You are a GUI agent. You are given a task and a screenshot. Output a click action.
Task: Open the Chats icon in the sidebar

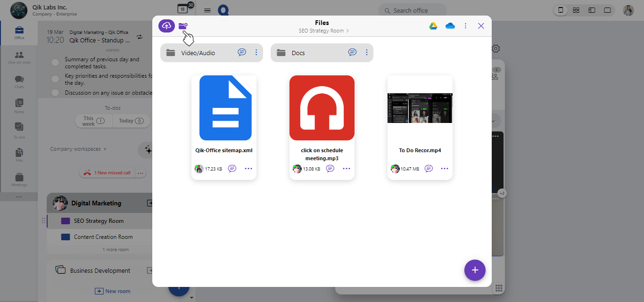click(19, 79)
